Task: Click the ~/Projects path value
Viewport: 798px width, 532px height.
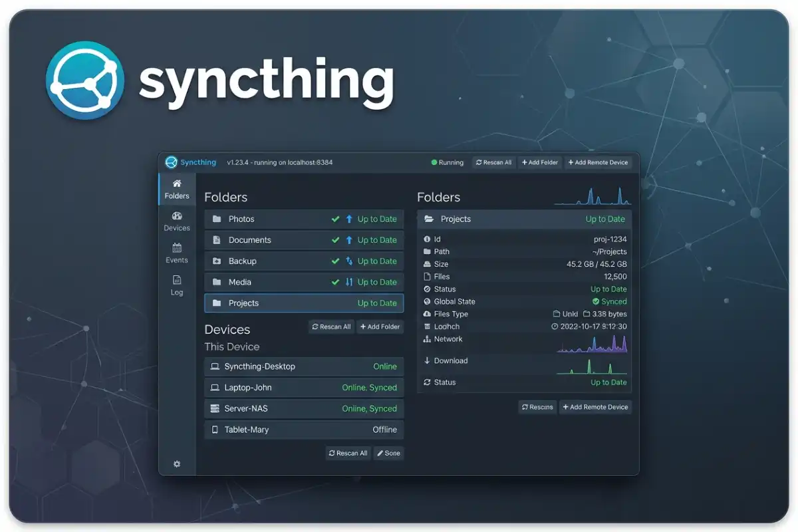Action: [610, 251]
